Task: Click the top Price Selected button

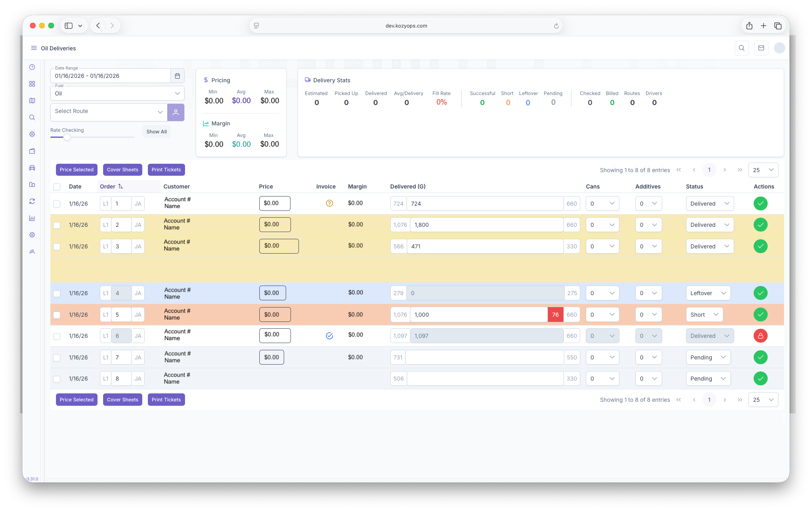Action: [x=77, y=170]
